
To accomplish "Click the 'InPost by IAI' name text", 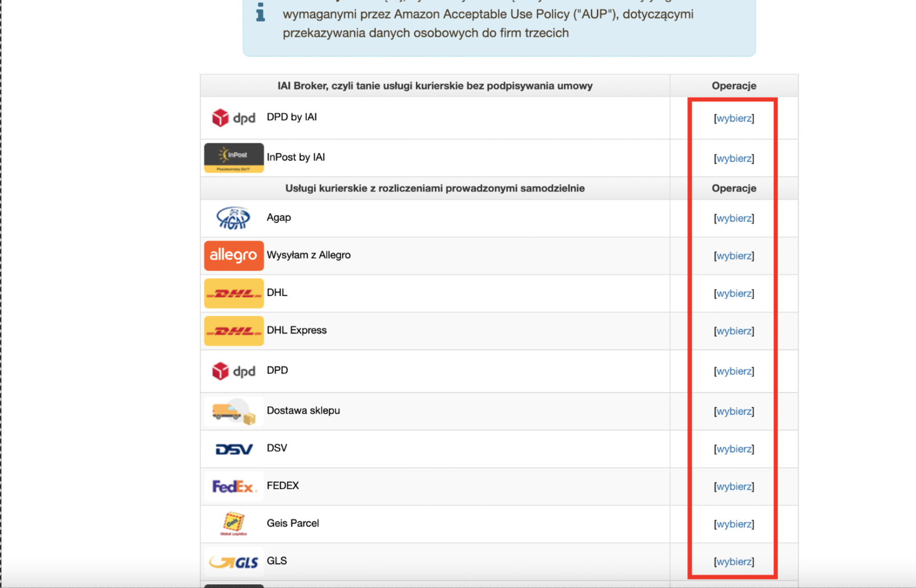I will click(296, 157).
